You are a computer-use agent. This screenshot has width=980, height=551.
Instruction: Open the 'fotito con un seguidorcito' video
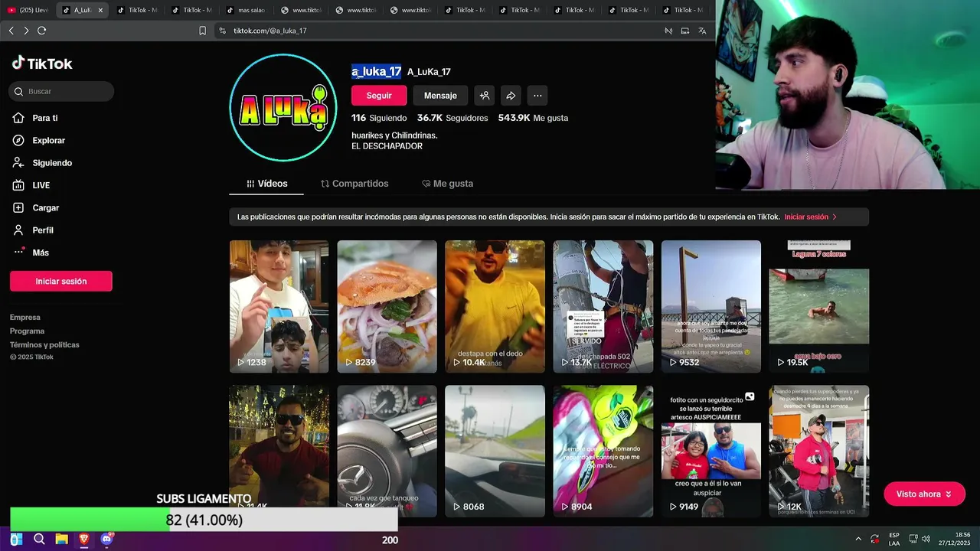click(x=710, y=451)
